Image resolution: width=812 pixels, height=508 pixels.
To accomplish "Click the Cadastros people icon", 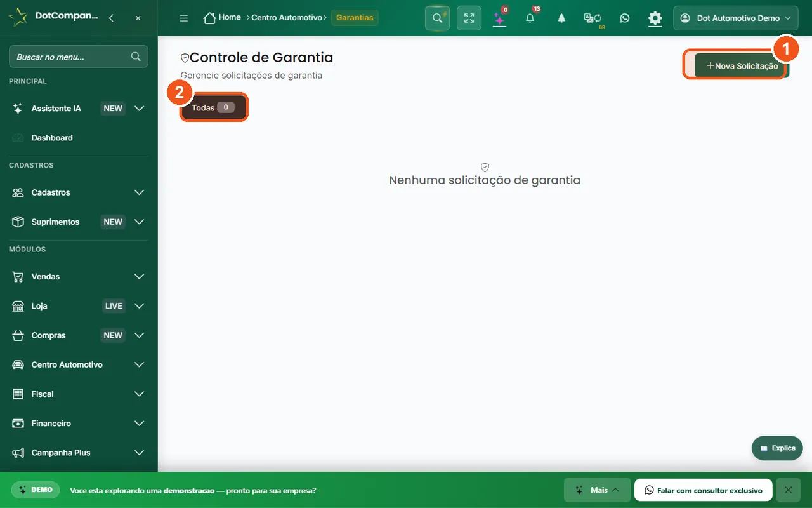I will click(18, 192).
